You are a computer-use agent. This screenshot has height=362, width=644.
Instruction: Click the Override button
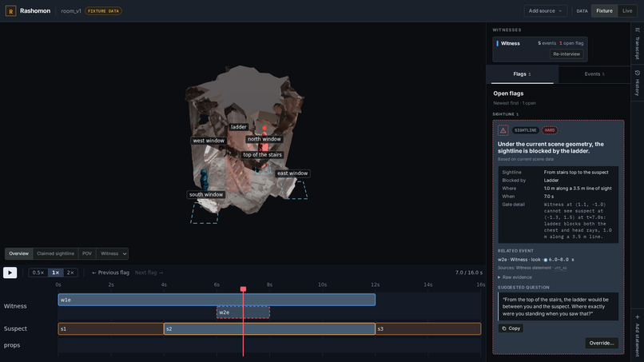602,343
